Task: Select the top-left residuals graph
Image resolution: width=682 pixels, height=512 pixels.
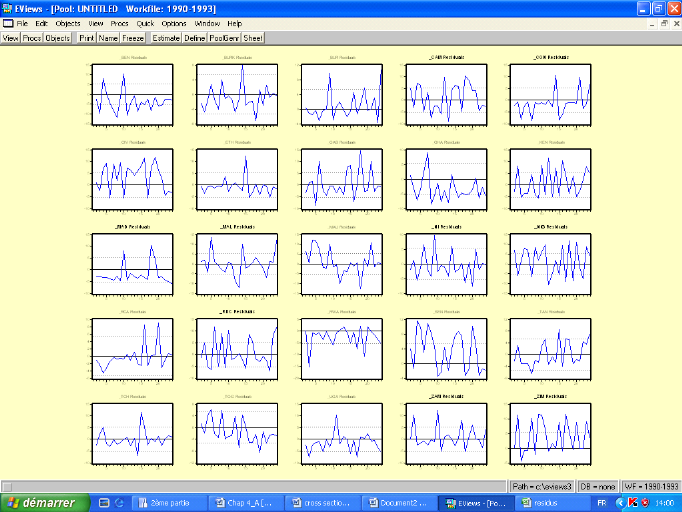Action: point(132,93)
